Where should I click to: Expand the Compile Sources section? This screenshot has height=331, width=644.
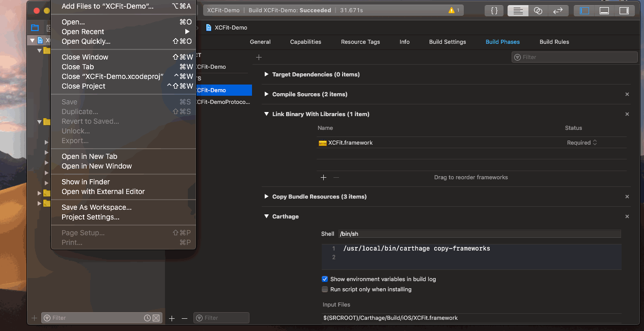(x=266, y=94)
